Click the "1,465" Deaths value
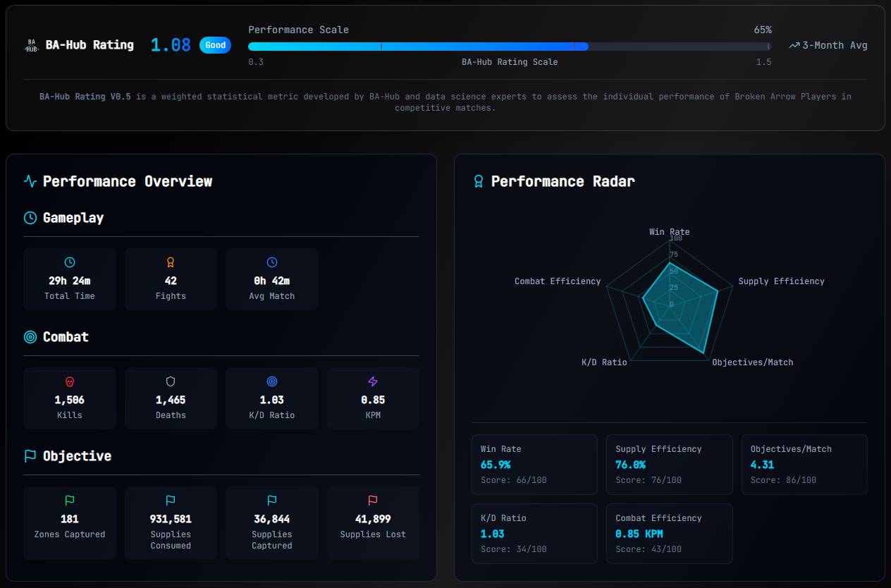This screenshot has width=891, height=588. pos(171,400)
